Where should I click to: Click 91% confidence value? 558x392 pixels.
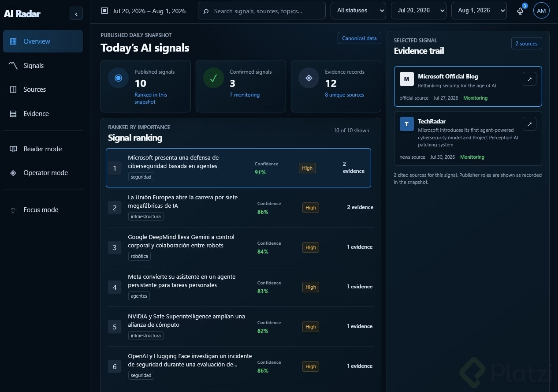pos(260,172)
